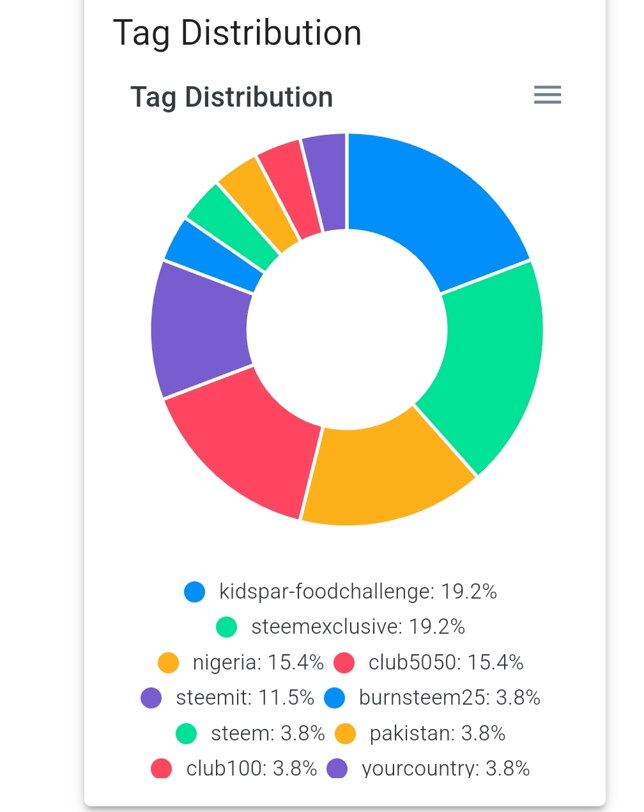This screenshot has width=644, height=812.
Task: Select the large blue donut slice
Action: point(434,204)
